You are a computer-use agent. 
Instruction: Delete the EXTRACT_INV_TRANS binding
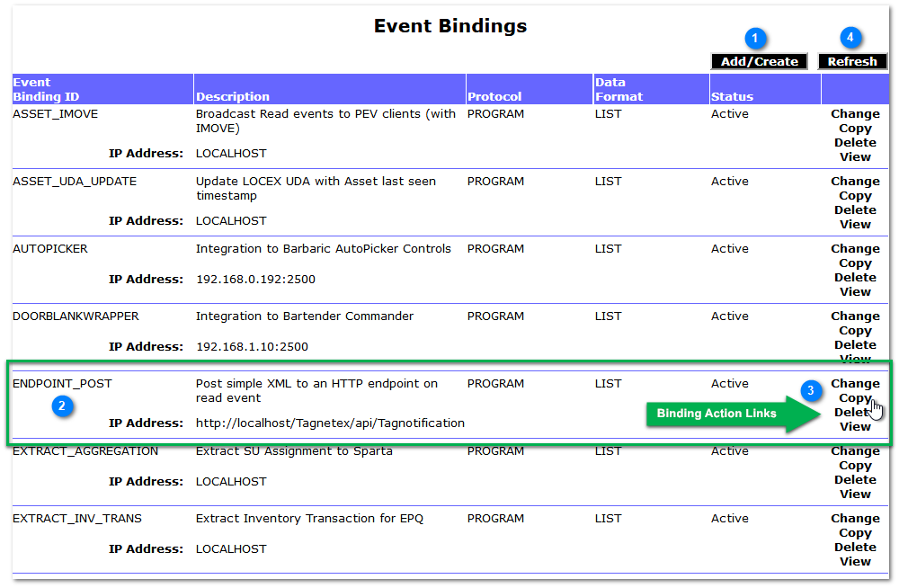(x=855, y=547)
